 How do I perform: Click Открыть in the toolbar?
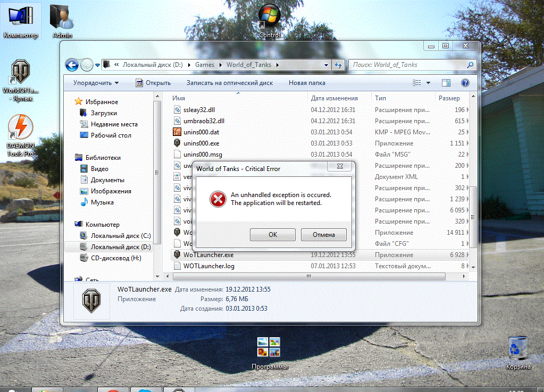pos(153,83)
